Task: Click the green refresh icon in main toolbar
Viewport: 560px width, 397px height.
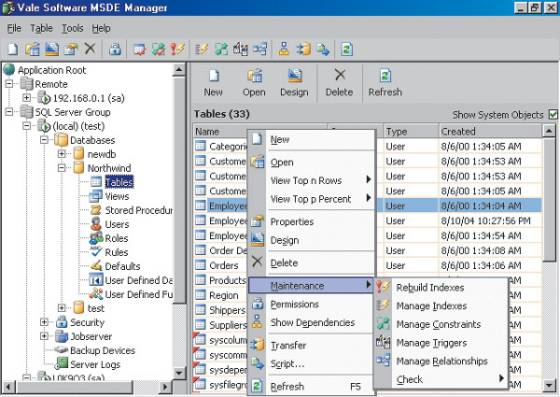Action: pos(346,49)
